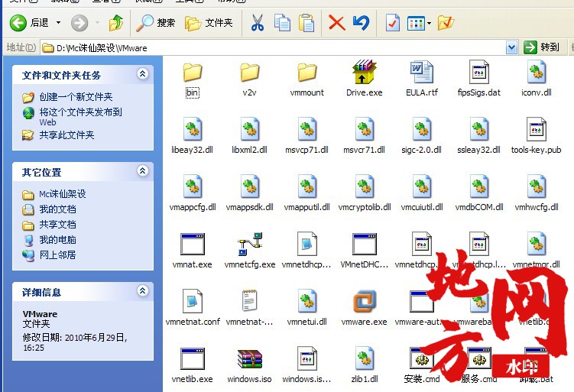Select the ssleay32.dll file
The height and width of the screenshot is (392, 574).
click(x=478, y=136)
